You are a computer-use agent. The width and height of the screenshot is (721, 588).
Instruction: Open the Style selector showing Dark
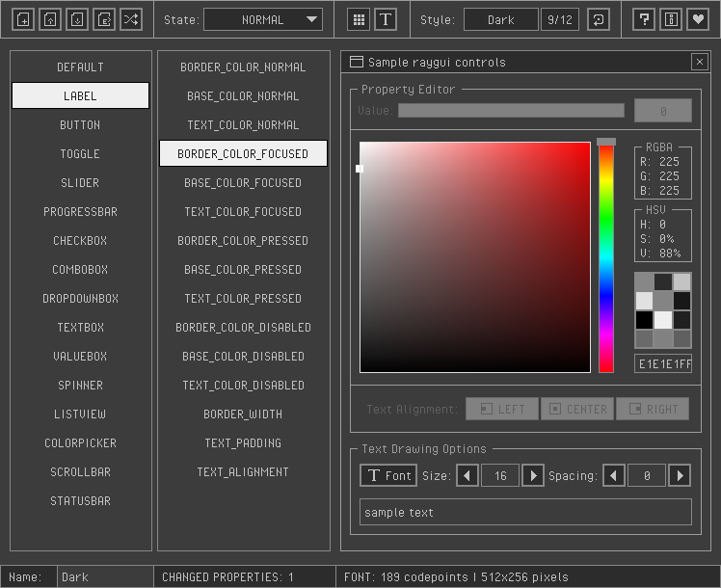point(501,19)
